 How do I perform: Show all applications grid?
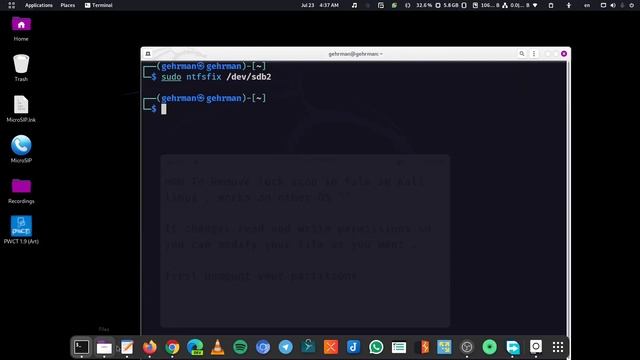click(558, 347)
